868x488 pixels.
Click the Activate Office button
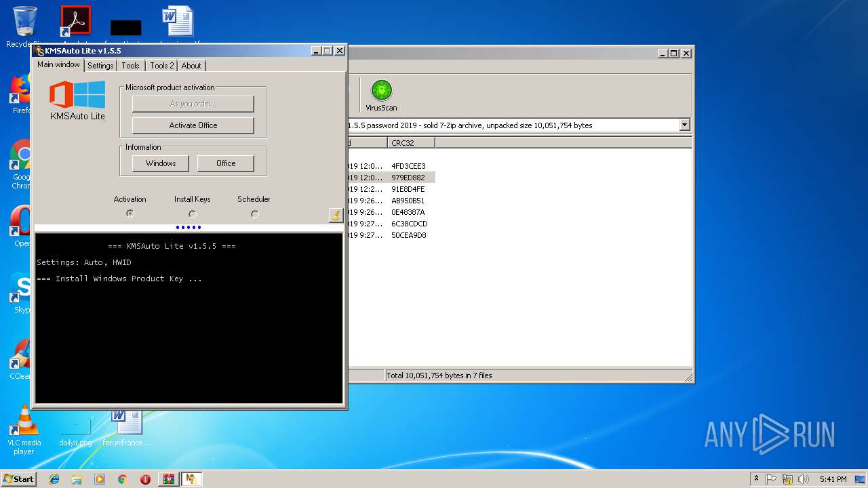coord(193,125)
